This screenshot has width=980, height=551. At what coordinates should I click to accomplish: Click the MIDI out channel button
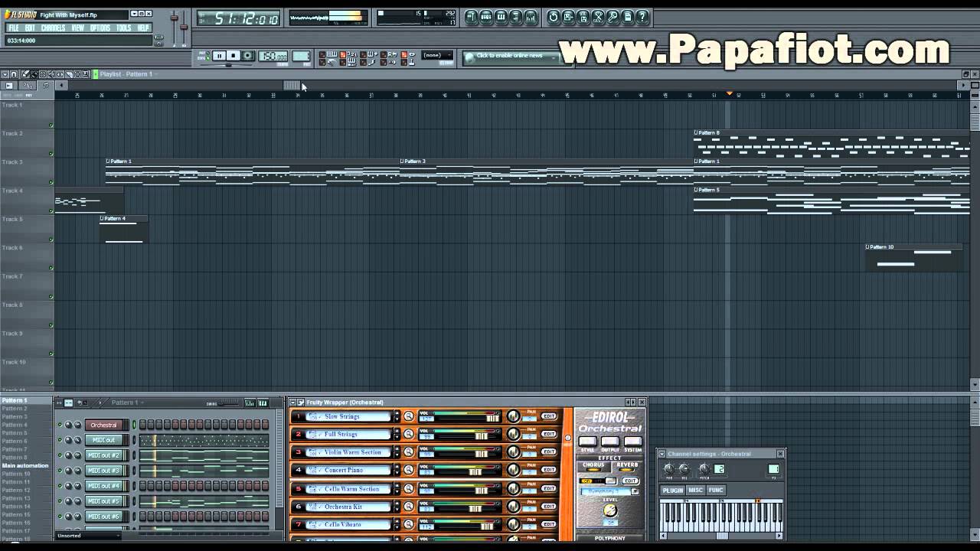click(x=103, y=440)
